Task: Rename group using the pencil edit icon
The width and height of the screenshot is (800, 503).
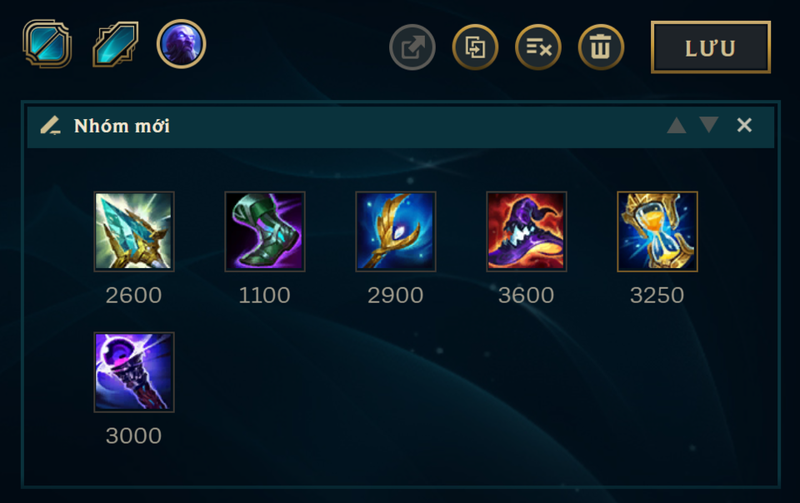Action: (x=51, y=125)
